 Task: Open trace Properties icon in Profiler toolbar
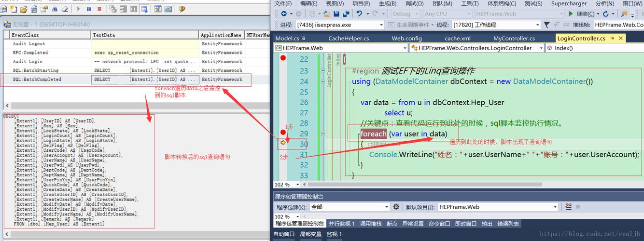(44, 9)
